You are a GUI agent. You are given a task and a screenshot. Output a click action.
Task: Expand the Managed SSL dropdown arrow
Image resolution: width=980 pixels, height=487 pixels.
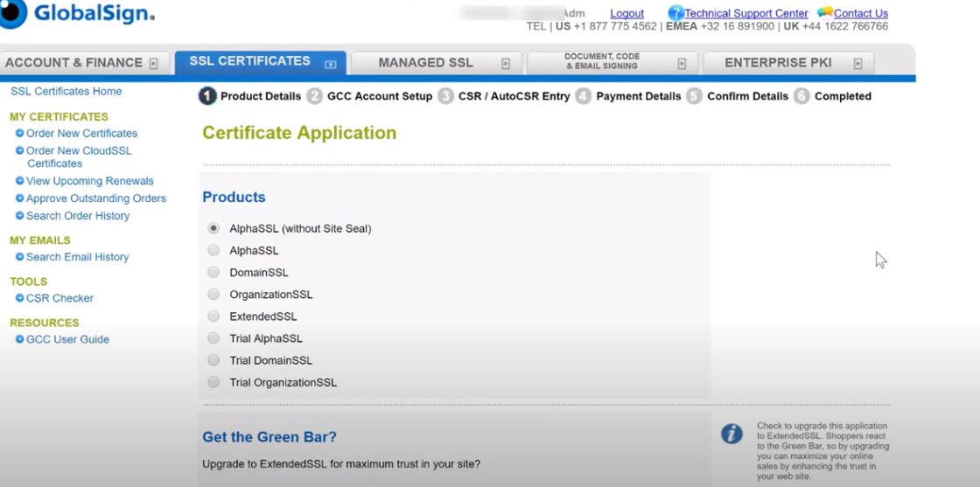tap(506, 63)
